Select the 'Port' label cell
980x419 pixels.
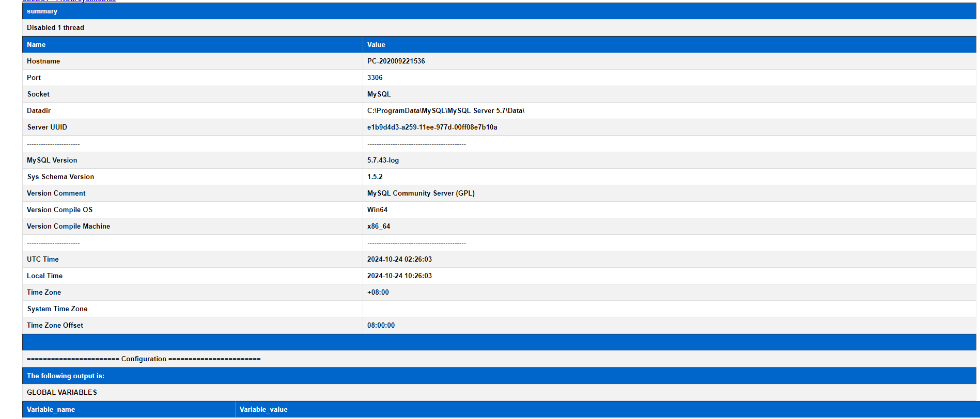[x=192, y=78]
